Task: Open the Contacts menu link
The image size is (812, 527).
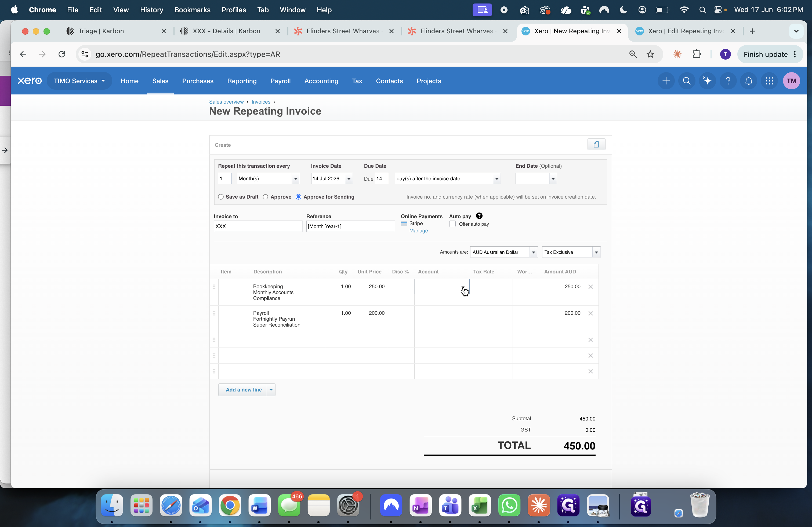Action: 389,81
